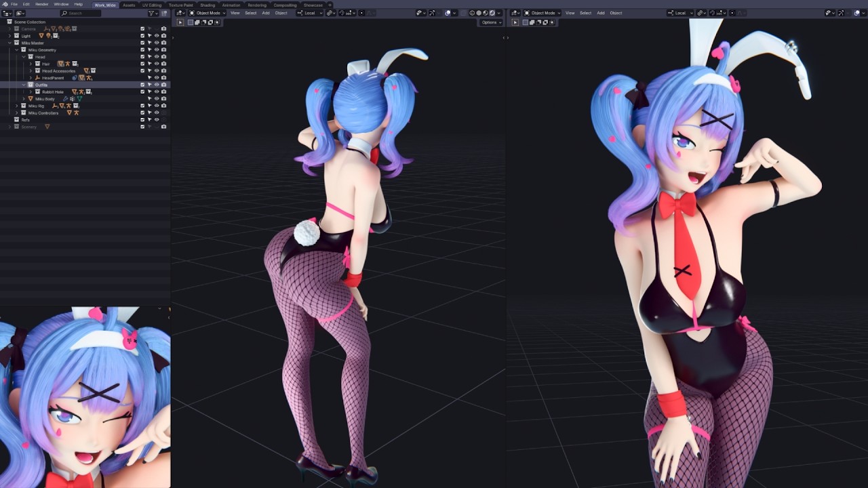Click the Hair collection icon
This screenshot has height=488, width=868.
point(37,64)
